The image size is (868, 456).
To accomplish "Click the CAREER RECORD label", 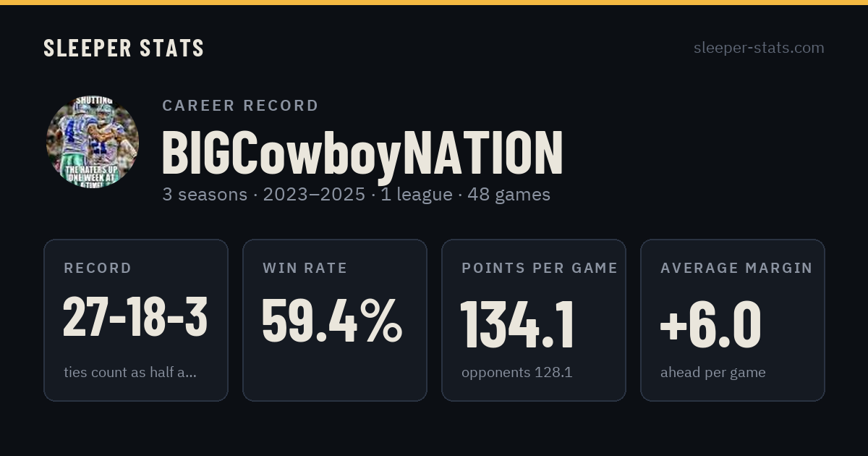I will tap(240, 106).
